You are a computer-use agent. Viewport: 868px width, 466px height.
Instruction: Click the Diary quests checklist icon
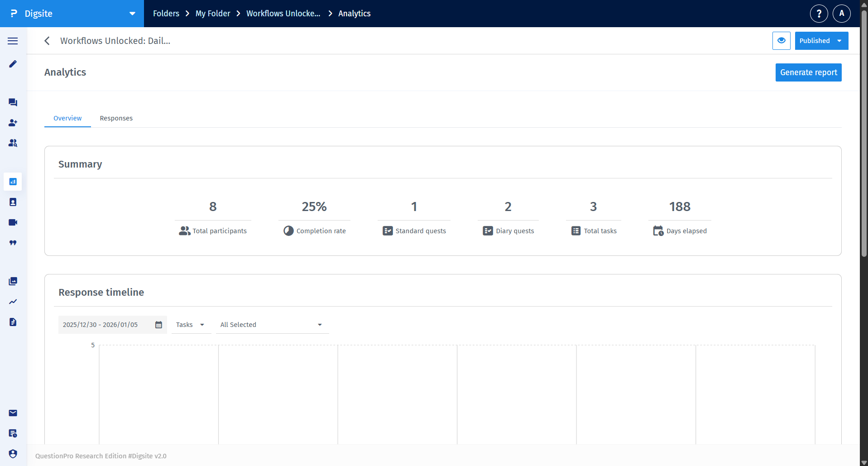488,231
